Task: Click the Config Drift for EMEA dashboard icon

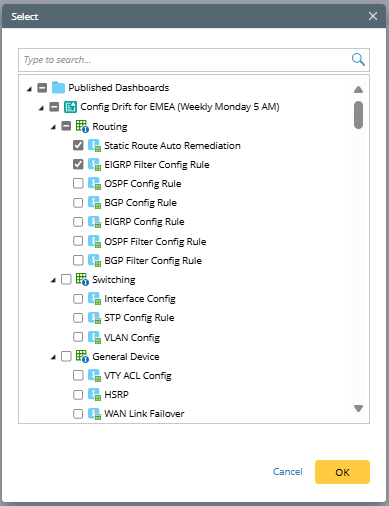Action: [x=70, y=107]
